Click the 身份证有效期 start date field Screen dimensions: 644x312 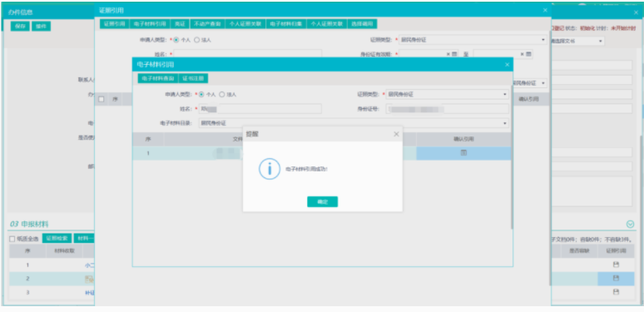tap(428, 54)
